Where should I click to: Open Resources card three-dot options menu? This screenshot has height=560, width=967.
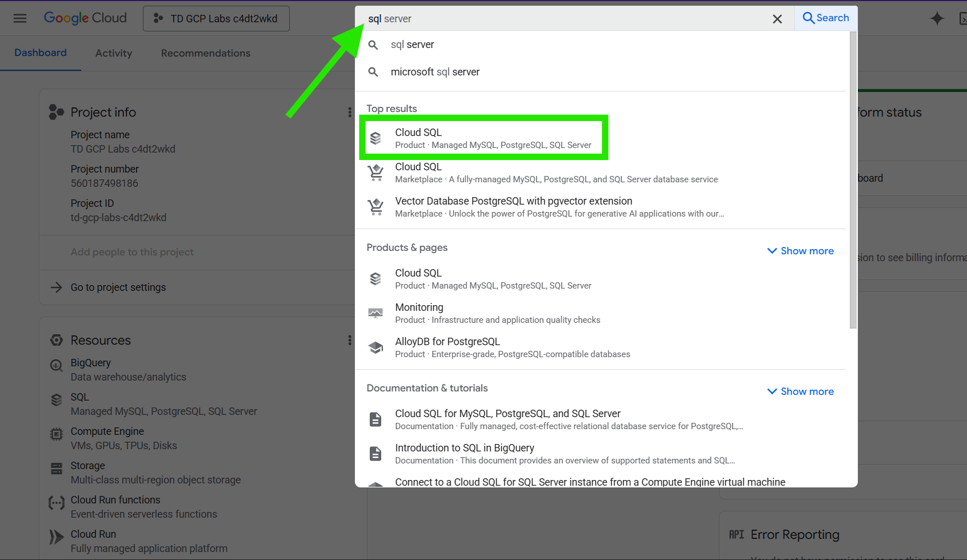coord(349,341)
